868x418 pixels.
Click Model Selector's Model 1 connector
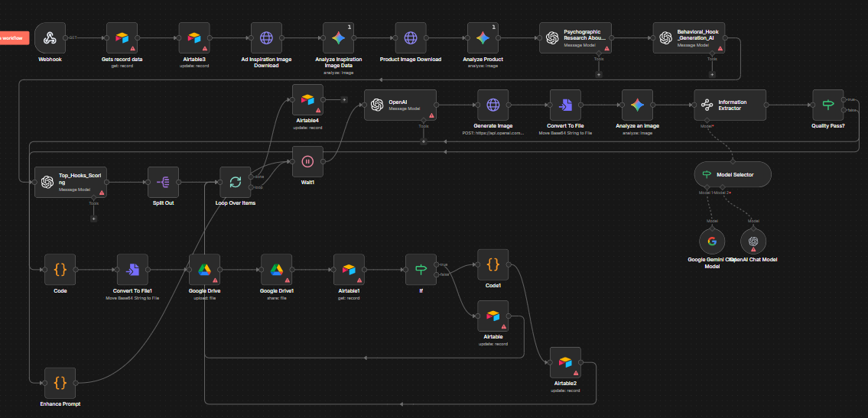click(x=707, y=187)
